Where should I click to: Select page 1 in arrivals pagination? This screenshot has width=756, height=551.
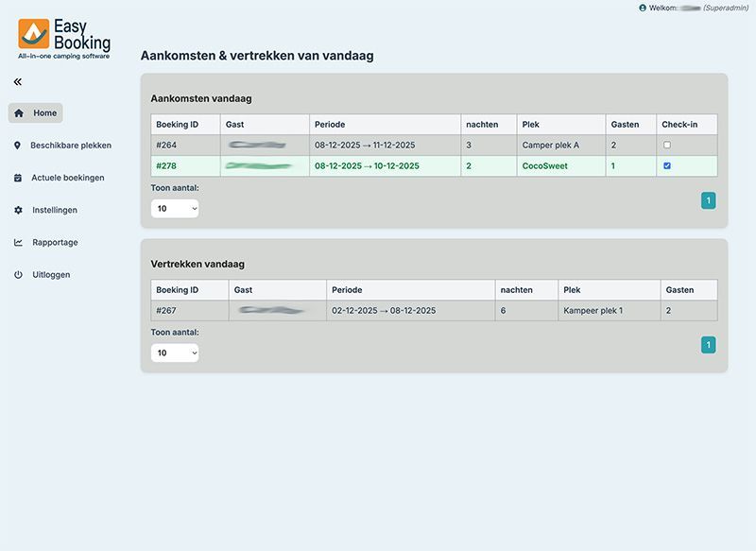(709, 200)
